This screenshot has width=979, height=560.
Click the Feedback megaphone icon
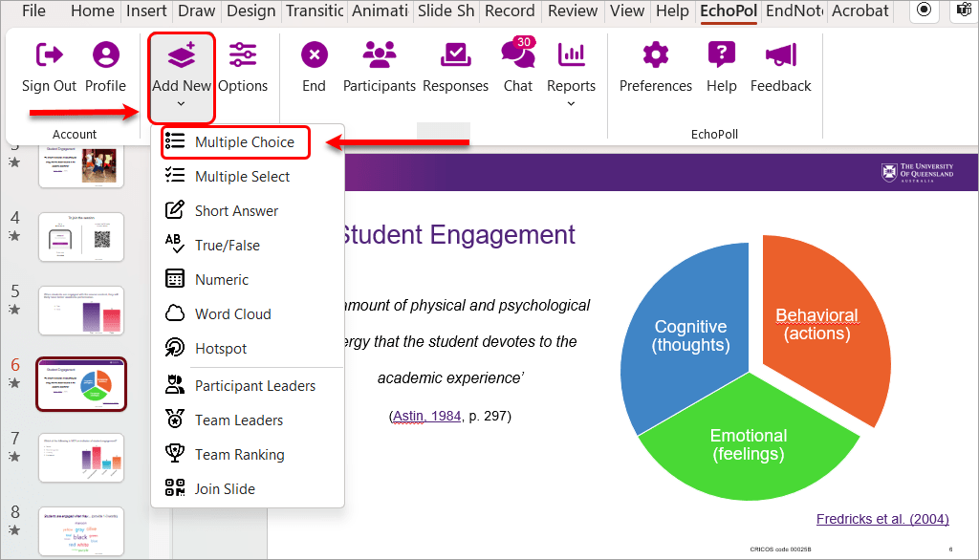coord(781,54)
